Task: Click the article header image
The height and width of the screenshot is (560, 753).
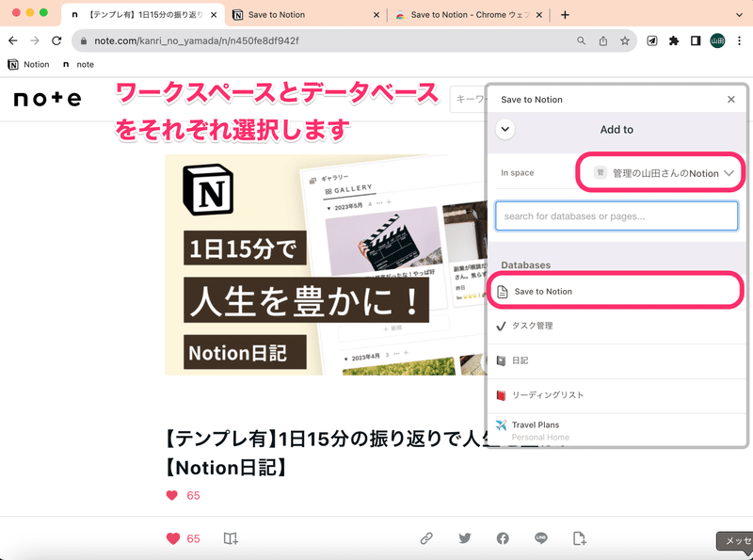Action: [x=326, y=264]
